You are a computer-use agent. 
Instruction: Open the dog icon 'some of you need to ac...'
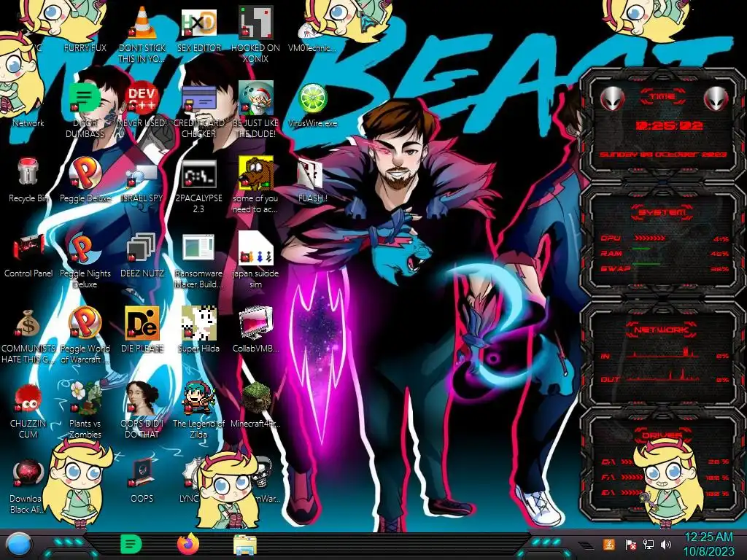click(256, 172)
